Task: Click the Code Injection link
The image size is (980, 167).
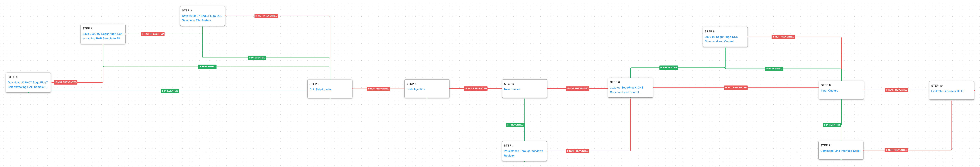Action: (x=415, y=89)
